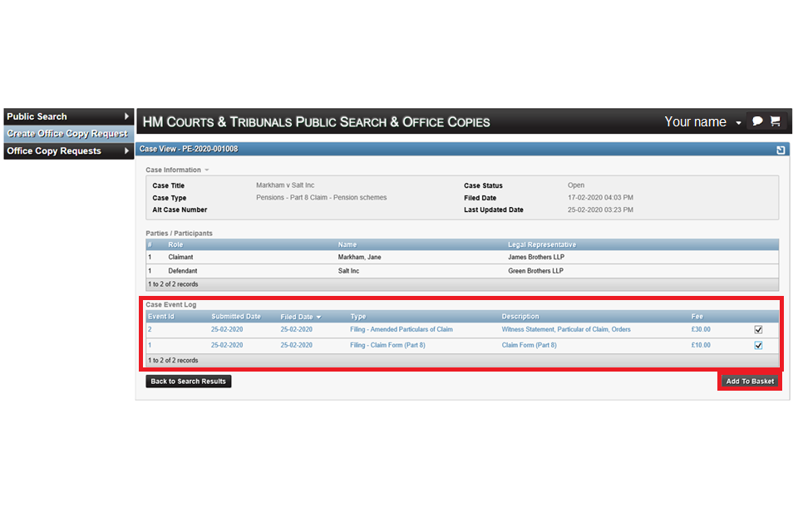This screenshot has width=798, height=532.
Task: Open the messages speech bubble icon
Action: (757, 121)
